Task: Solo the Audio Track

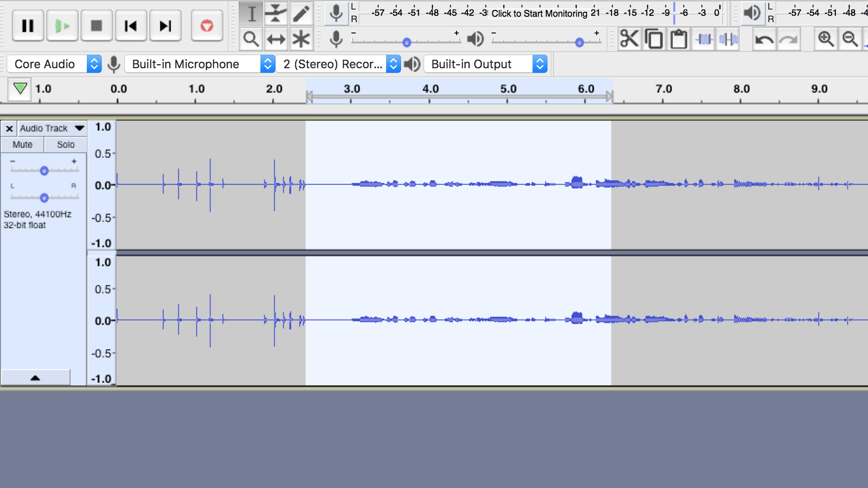Action: click(65, 145)
